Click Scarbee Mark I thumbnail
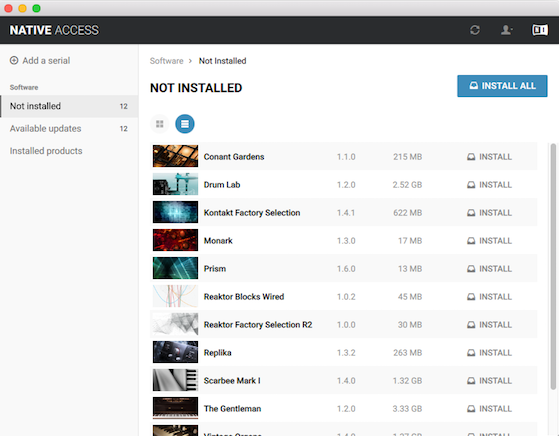 click(175, 380)
